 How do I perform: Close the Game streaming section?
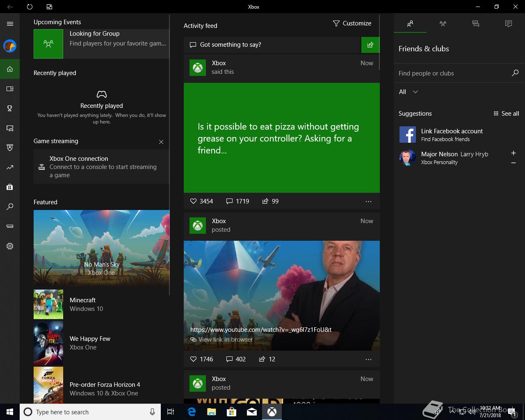(161, 142)
